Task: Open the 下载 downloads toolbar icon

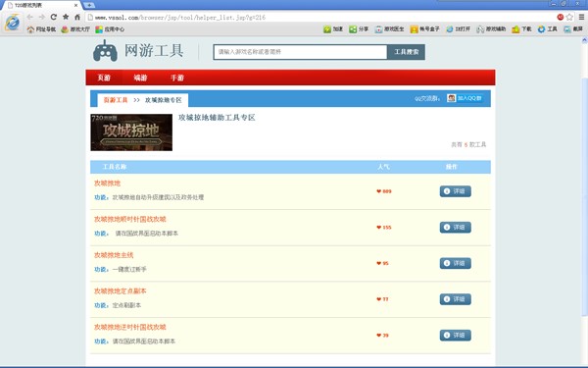Action: 522,28
